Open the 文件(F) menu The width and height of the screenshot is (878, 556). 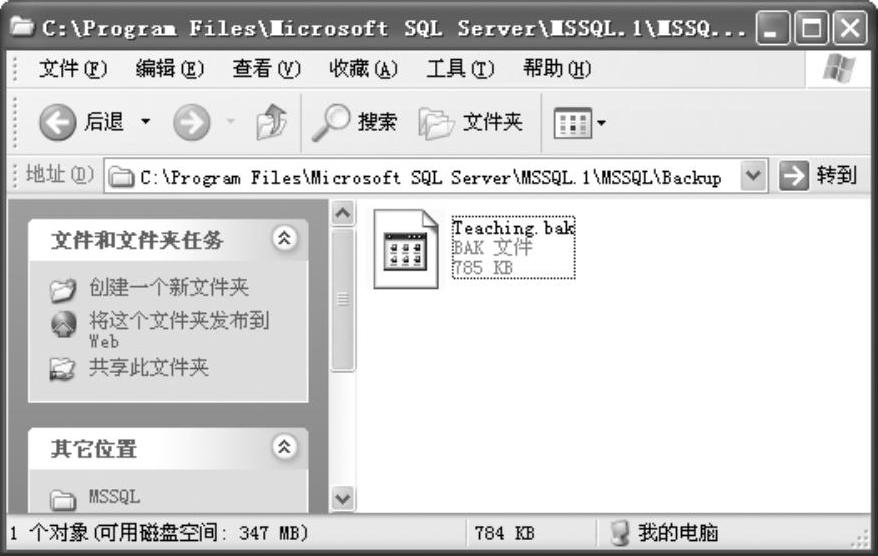pos(73,69)
